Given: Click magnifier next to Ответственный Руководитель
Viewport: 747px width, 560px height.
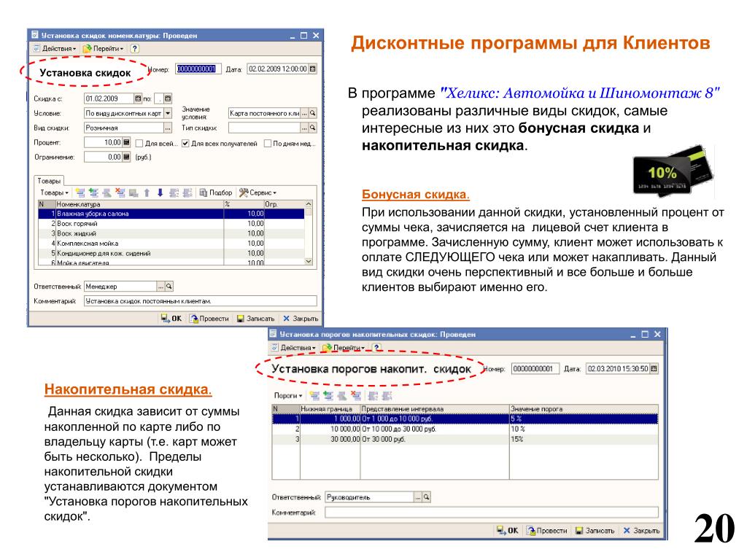Looking at the screenshot, I should [x=426, y=497].
